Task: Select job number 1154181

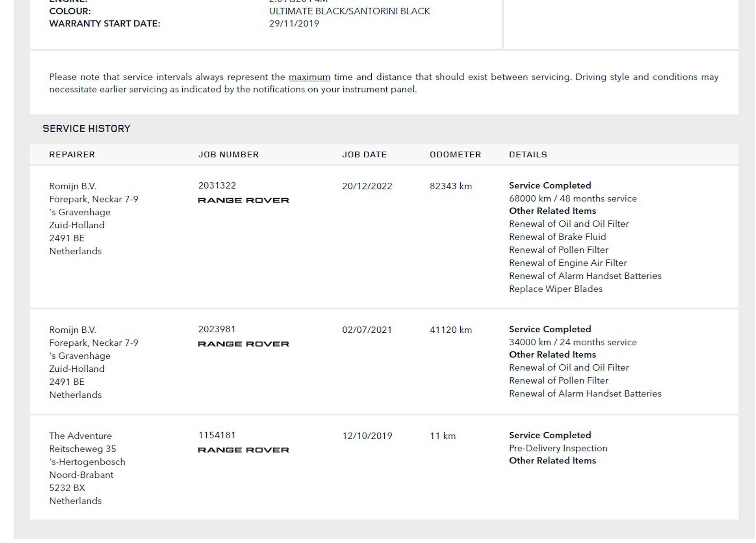Action: (x=217, y=435)
